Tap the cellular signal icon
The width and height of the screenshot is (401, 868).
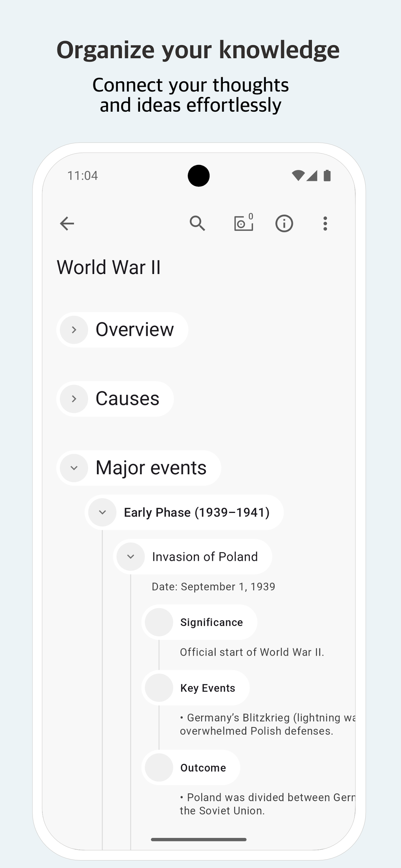point(312,176)
